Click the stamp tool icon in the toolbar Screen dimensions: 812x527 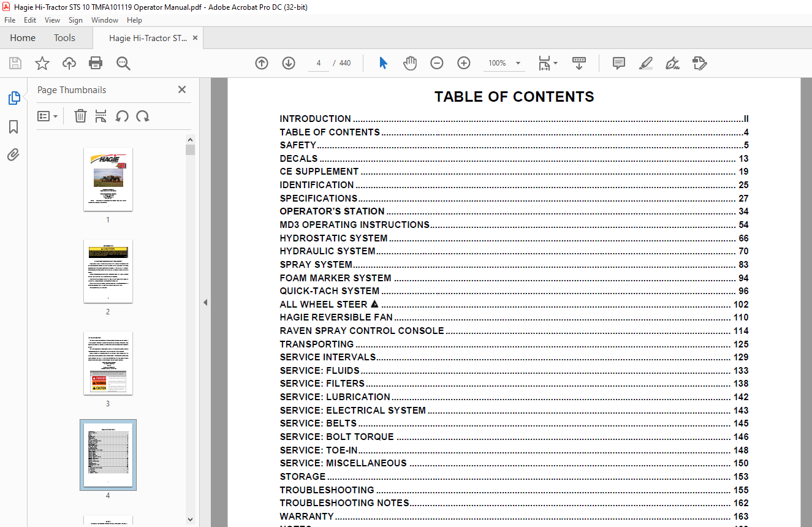coord(699,63)
